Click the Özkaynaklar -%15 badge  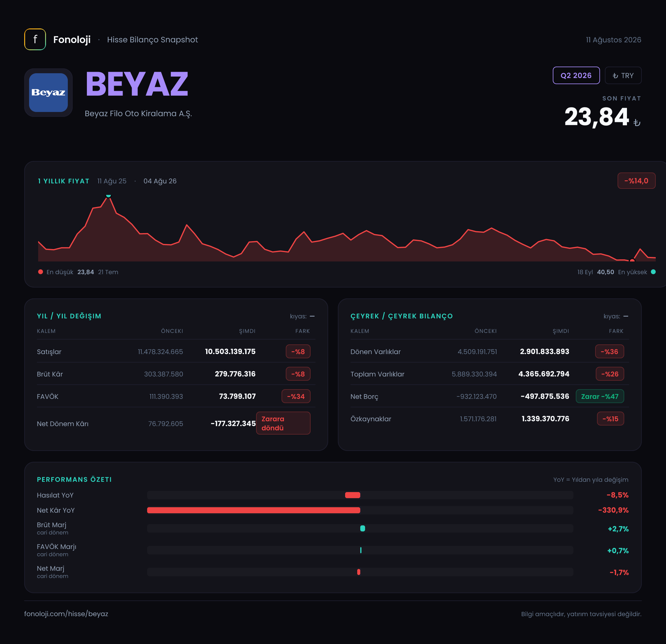tap(611, 419)
